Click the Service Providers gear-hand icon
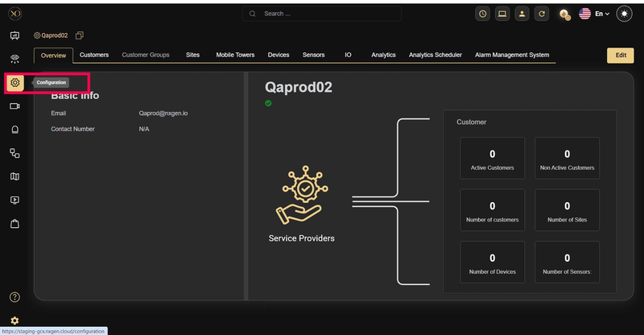Image resolution: width=644 pixels, height=335 pixels. point(302,195)
